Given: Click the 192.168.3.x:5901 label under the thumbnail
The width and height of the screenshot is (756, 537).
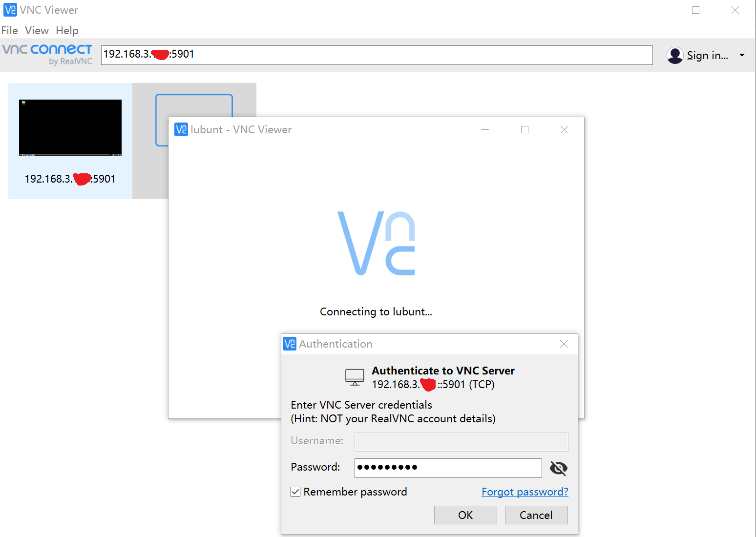Looking at the screenshot, I should coord(70,179).
